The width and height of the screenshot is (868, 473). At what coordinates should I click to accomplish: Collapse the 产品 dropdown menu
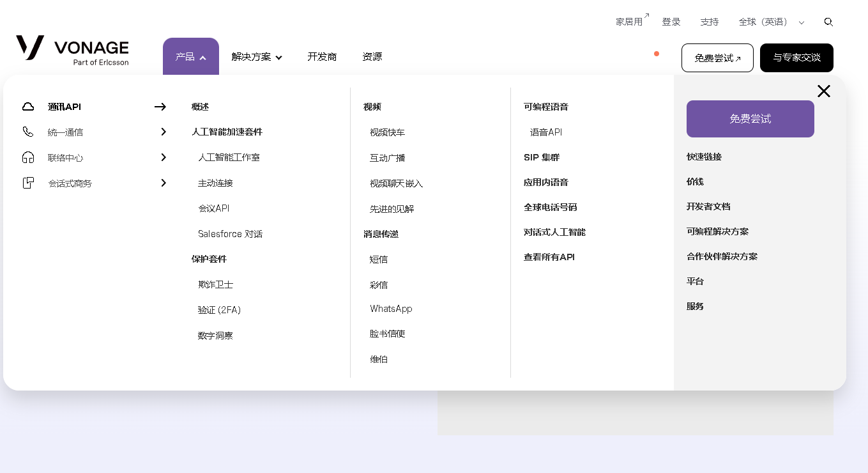click(x=191, y=56)
